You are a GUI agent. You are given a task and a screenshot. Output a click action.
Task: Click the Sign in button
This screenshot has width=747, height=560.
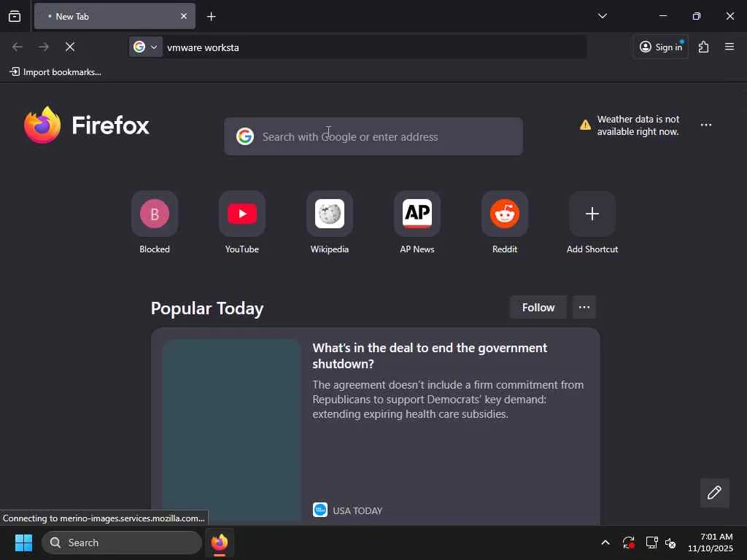(661, 47)
